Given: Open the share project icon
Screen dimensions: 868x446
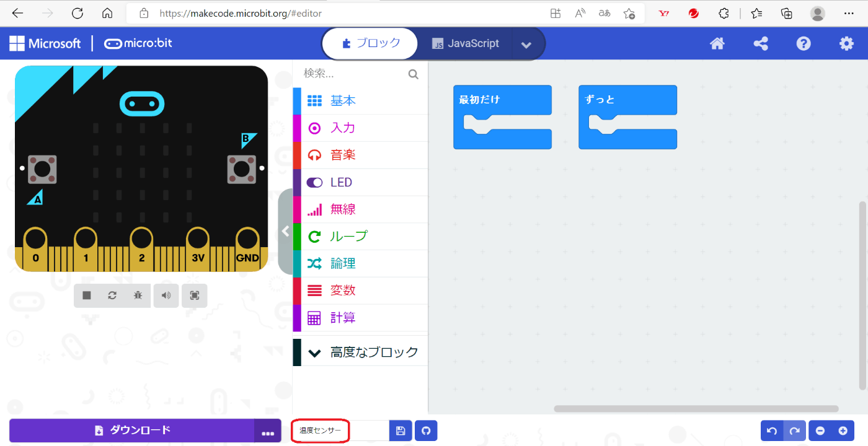Looking at the screenshot, I should [761, 43].
